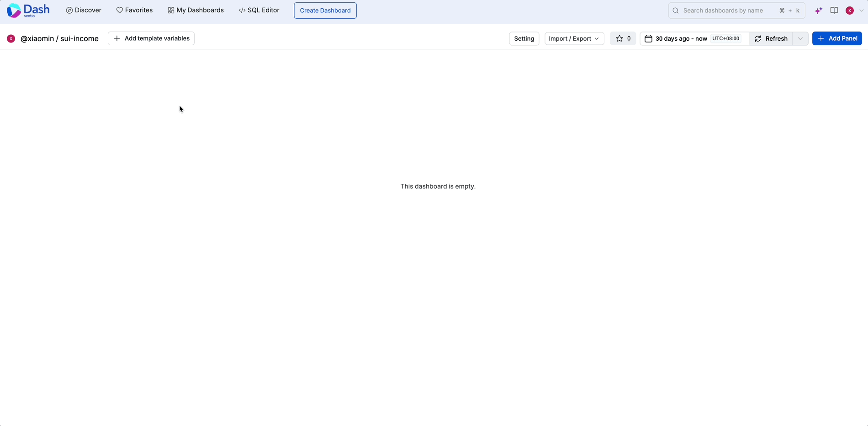Expand the user account menu chevron
Screen dimensions: 868x426
tap(862, 11)
